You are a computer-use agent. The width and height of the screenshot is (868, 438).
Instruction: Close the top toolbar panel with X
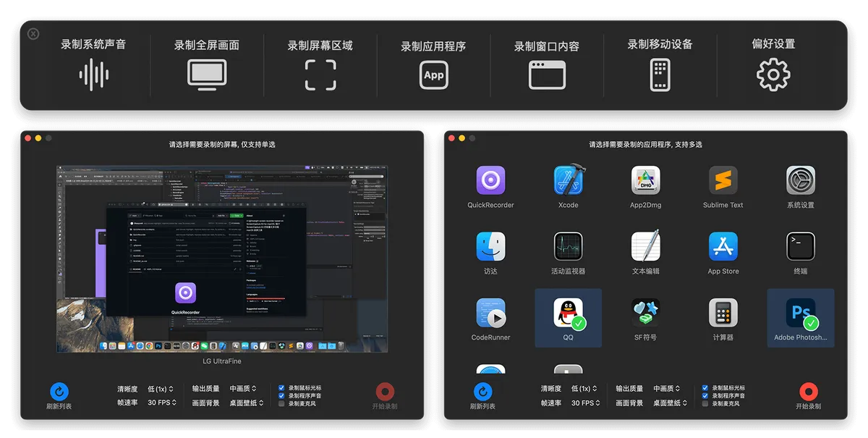(33, 34)
